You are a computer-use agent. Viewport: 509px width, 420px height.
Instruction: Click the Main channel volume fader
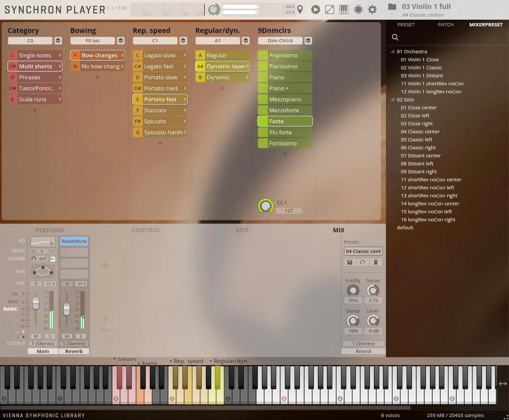point(36,302)
